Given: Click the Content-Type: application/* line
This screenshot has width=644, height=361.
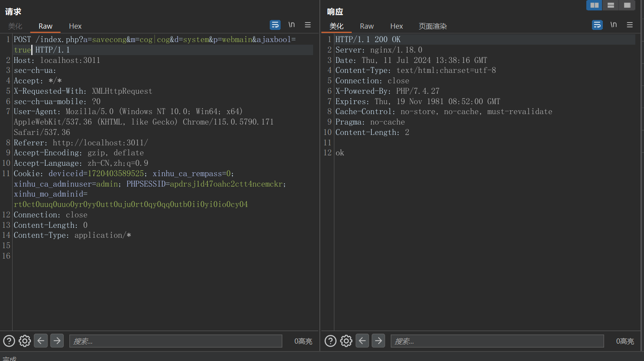Looking at the screenshot, I should pos(72,235).
